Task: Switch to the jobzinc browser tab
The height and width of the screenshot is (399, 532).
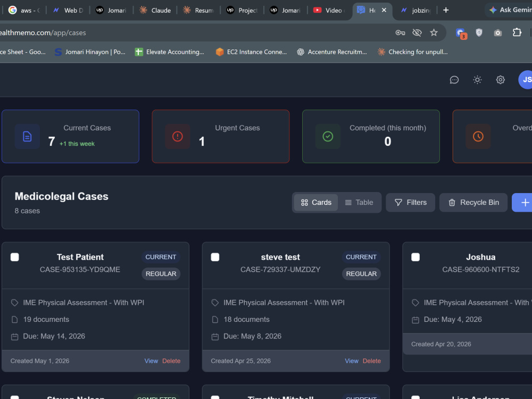Action: (x=416, y=10)
